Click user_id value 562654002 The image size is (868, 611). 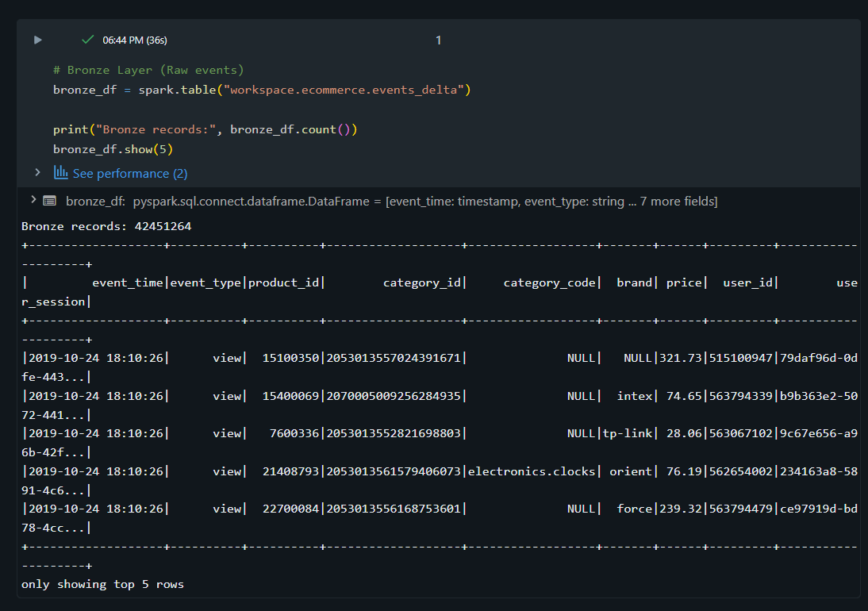pyautogui.click(x=741, y=471)
